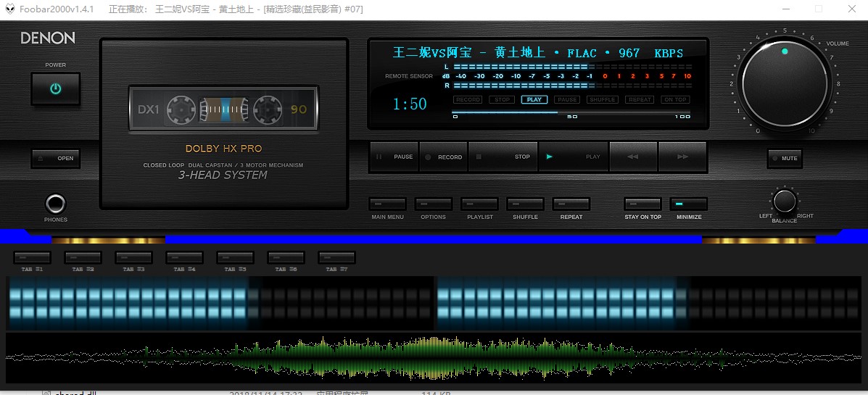Open the OPTIONS button
This screenshot has height=395, width=868.
pos(434,204)
